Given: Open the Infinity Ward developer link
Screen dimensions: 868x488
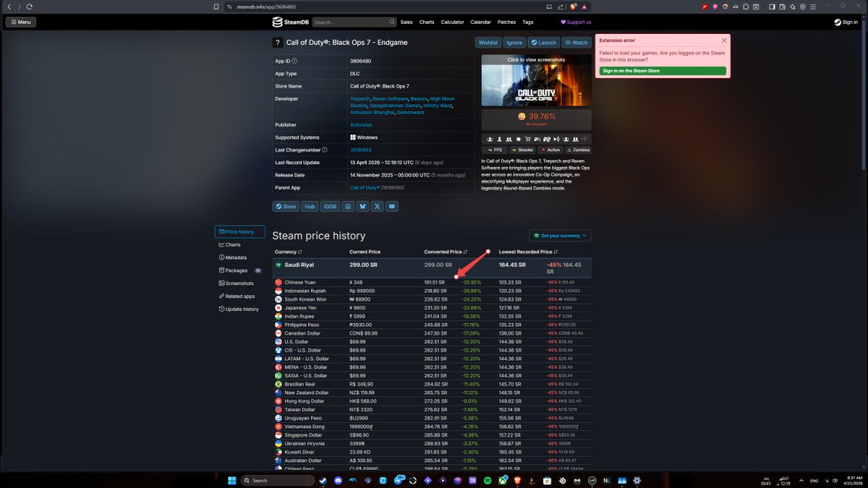Looking at the screenshot, I should [438, 106].
